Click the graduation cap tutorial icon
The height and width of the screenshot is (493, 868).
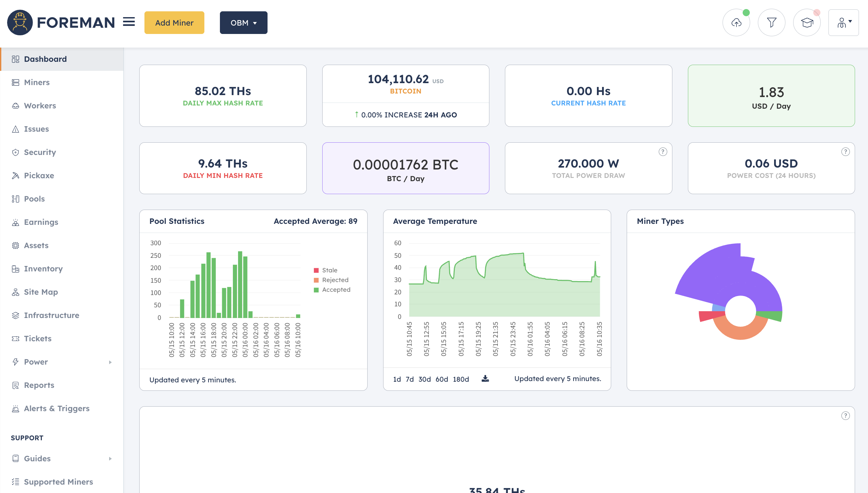click(x=807, y=23)
